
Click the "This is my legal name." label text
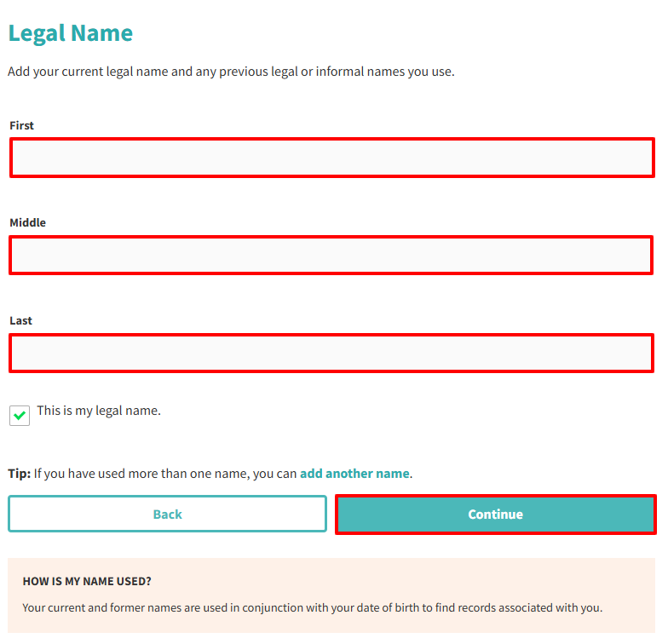(99, 411)
